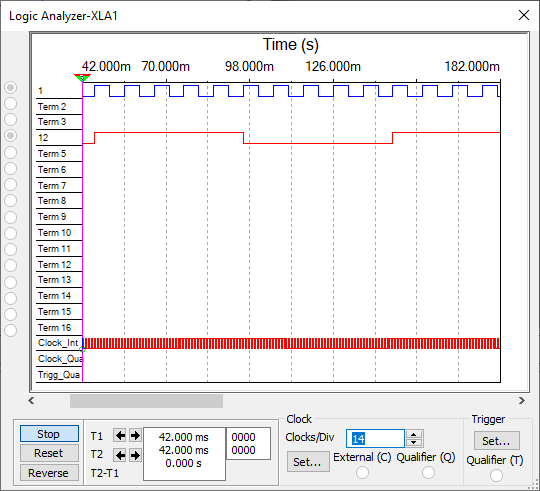Open Clock Set... dialog
Screen dimensions: 540x491
coord(308,462)
